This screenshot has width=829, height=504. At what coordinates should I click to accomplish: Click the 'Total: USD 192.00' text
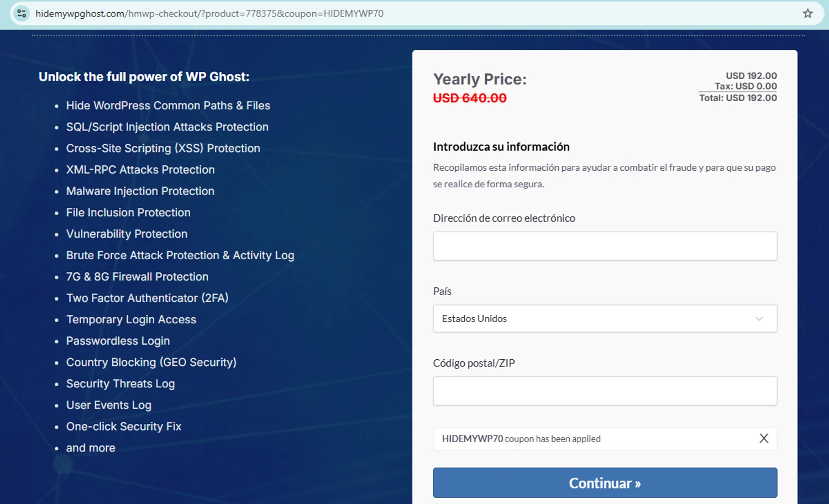click(x=738, y=98)
